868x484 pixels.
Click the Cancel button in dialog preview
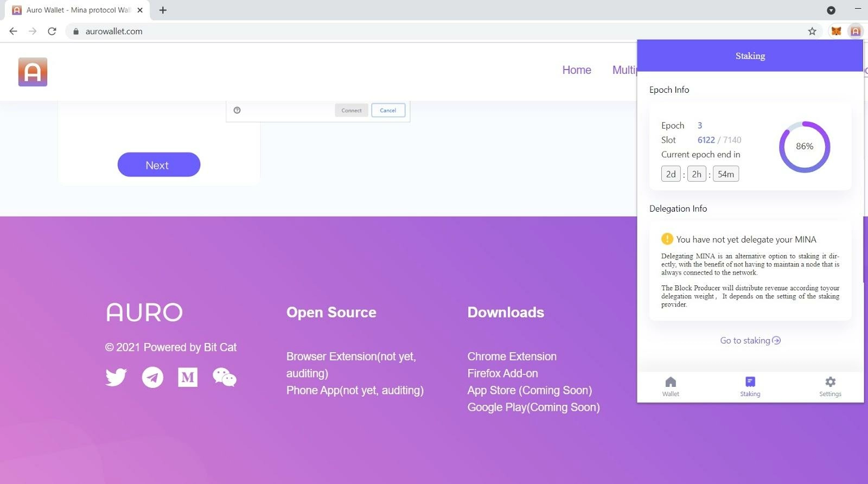point(388,110)
